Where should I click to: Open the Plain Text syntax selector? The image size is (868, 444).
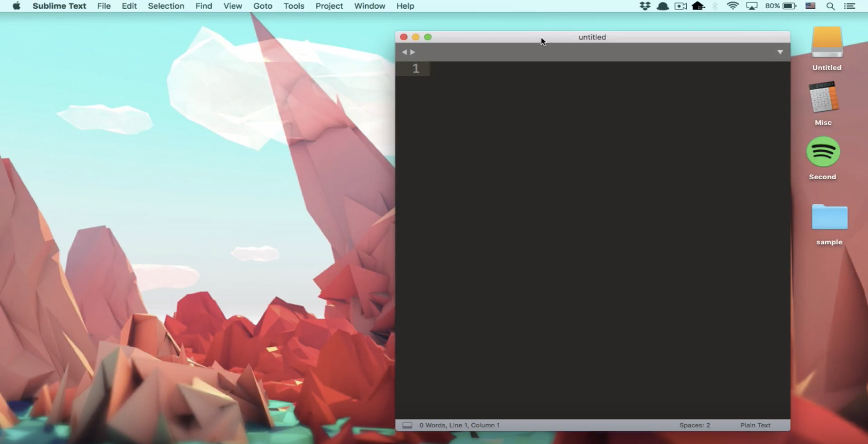click(x=755, y=425)
